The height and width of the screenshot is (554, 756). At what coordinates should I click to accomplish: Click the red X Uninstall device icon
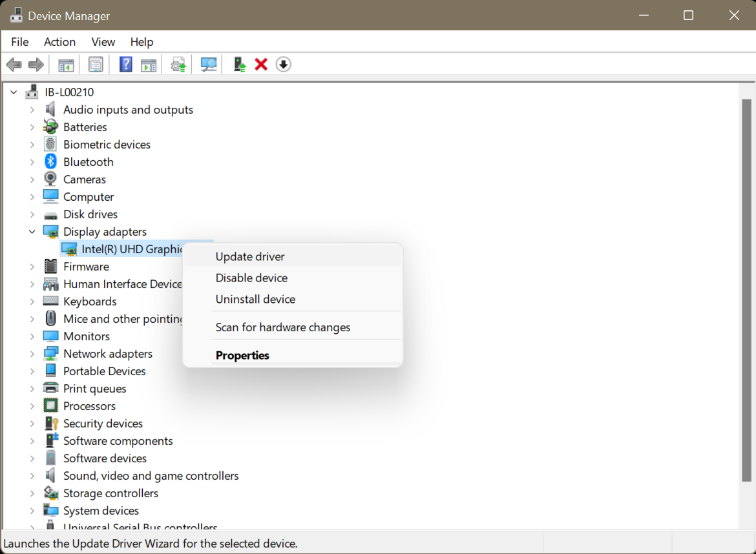261,65
